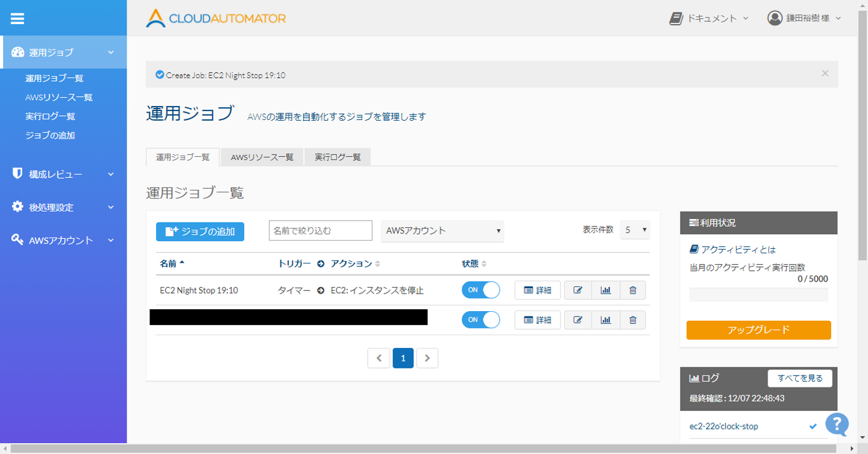Go to the next page of jobs
Viewport: 868px width, 454px height.
coord(427,358)
